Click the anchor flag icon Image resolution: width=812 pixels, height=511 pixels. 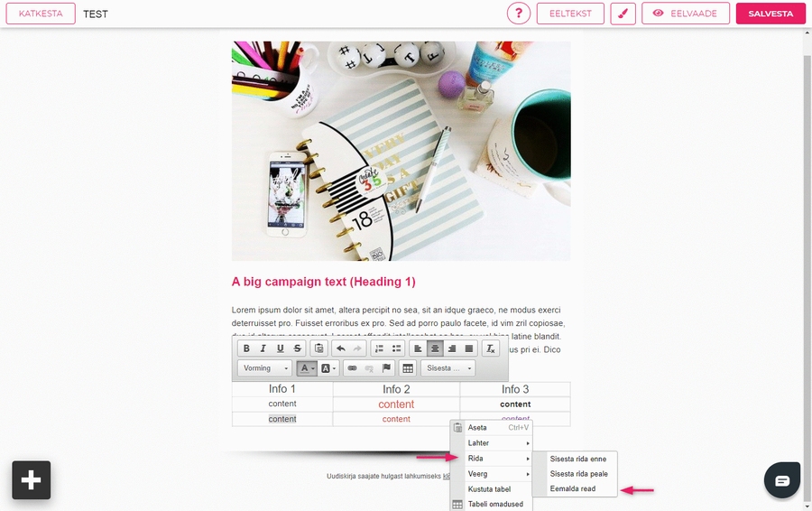click(x=386, y=368)
